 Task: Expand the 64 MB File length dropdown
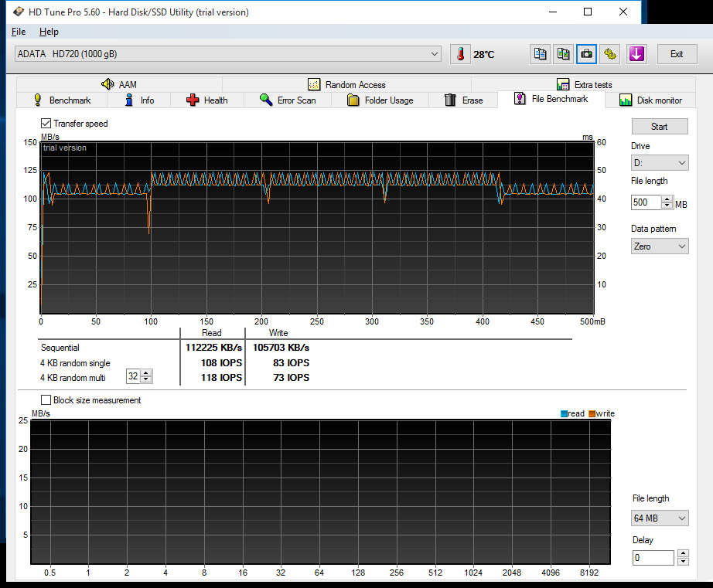coord(659,518)
